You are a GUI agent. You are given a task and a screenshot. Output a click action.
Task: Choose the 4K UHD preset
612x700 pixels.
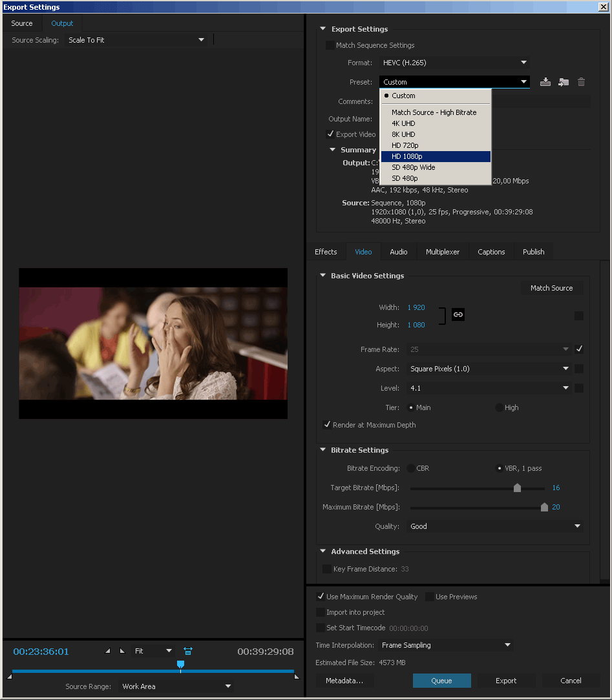[436, 123]
